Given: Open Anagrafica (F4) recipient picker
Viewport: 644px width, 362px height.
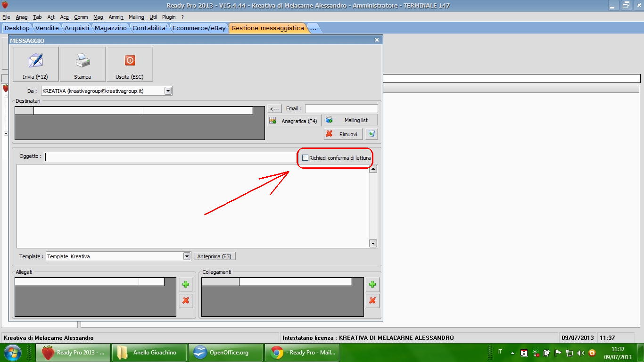Looking at the screenshot, I should tap(294, 121).
